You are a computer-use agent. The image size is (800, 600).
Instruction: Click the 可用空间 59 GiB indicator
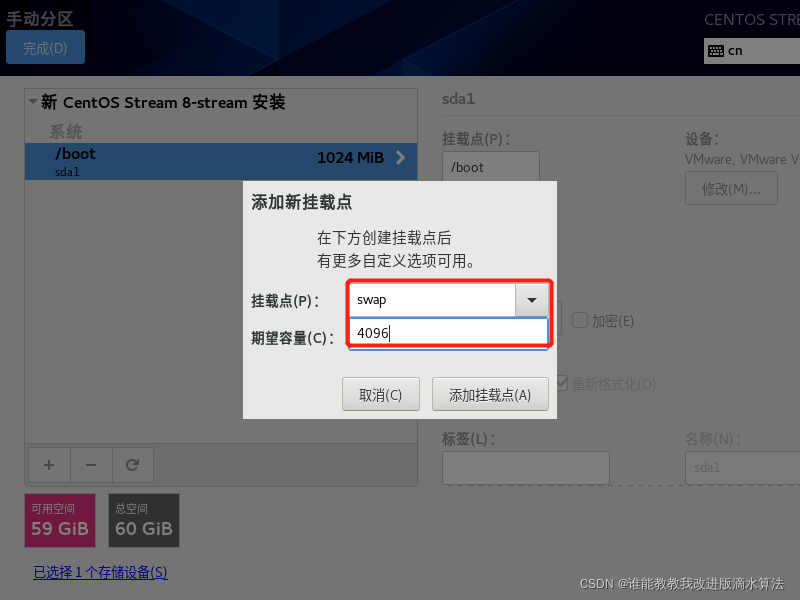click(59, 520)
